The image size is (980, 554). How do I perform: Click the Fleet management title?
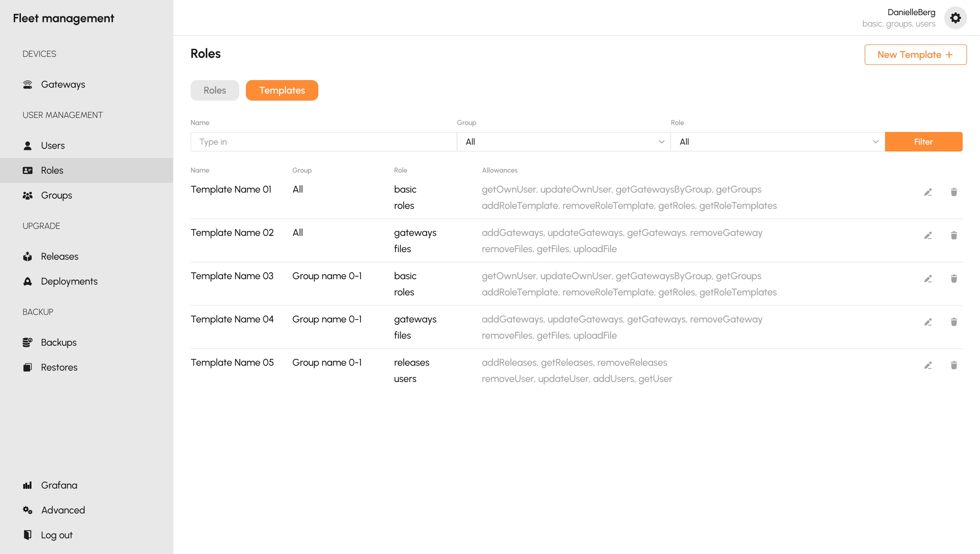point(64,18)
